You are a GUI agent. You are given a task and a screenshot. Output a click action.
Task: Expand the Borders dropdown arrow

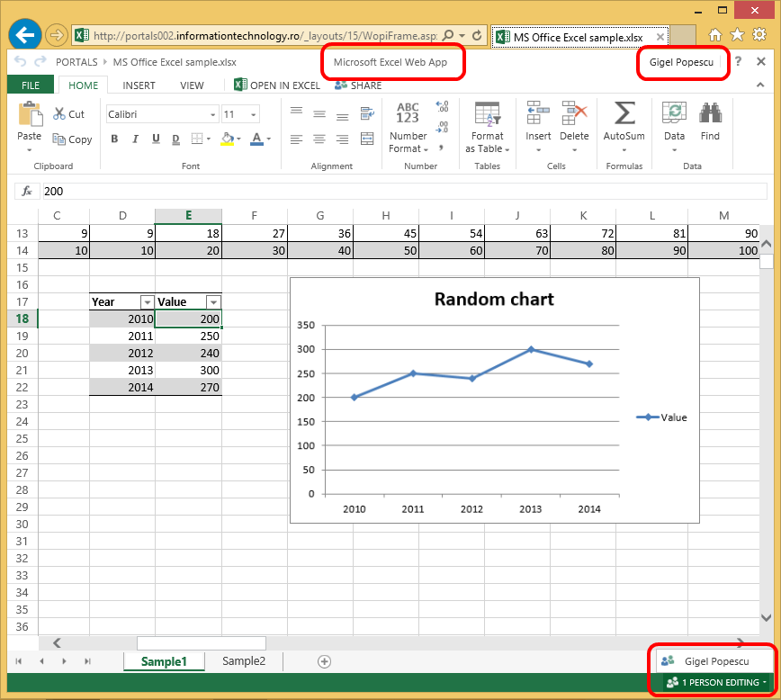(208, 139)
